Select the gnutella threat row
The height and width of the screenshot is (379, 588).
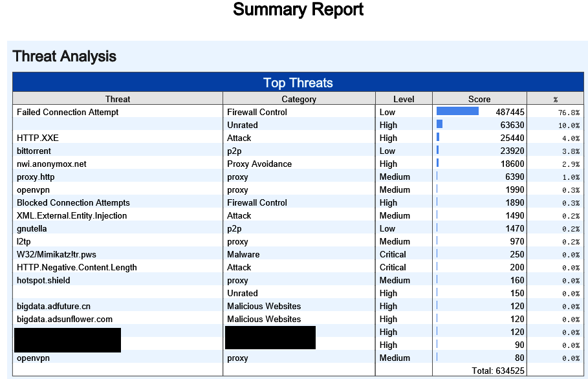298,228
